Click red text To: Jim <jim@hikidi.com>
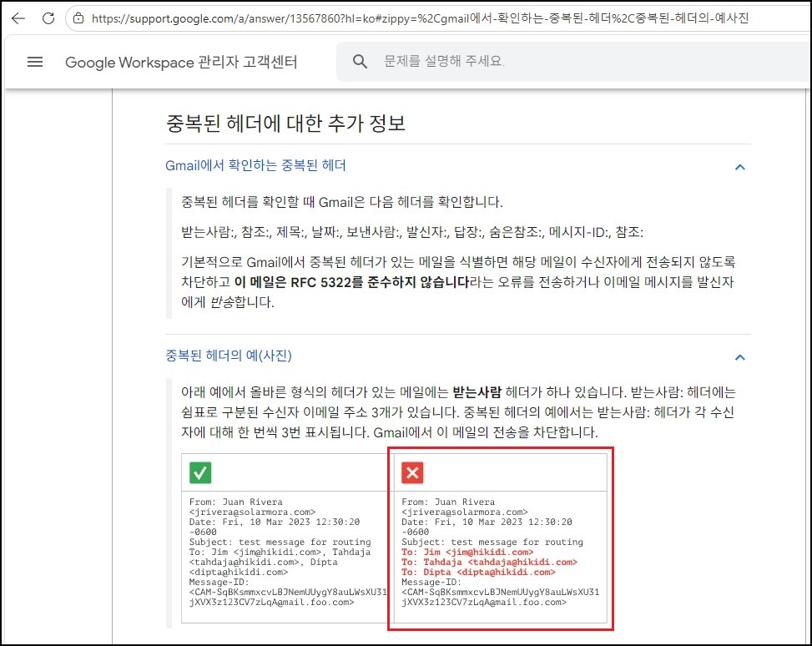Screen dimensions: 812x646 pos(467,553)
